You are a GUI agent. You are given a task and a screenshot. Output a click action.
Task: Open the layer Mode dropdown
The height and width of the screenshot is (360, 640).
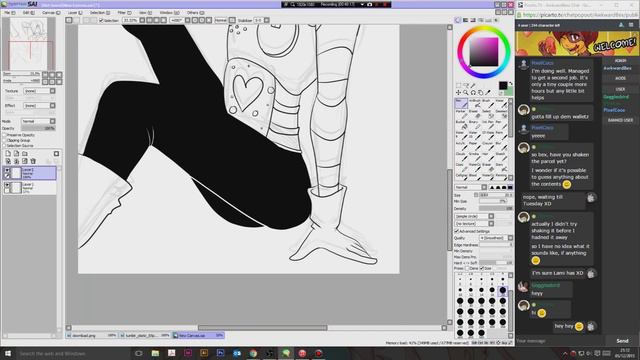pyautogui.click(x=38, y=121)
